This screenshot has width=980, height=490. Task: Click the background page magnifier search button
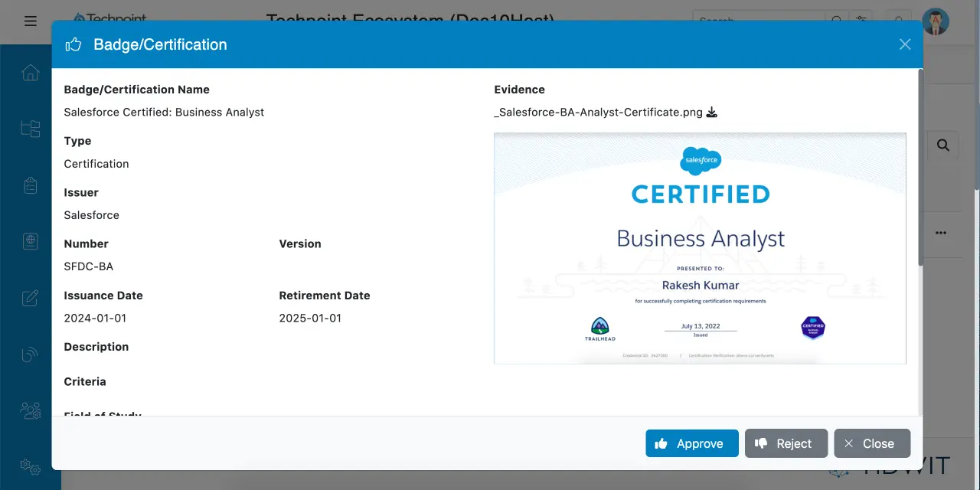(x=943, y=145)
